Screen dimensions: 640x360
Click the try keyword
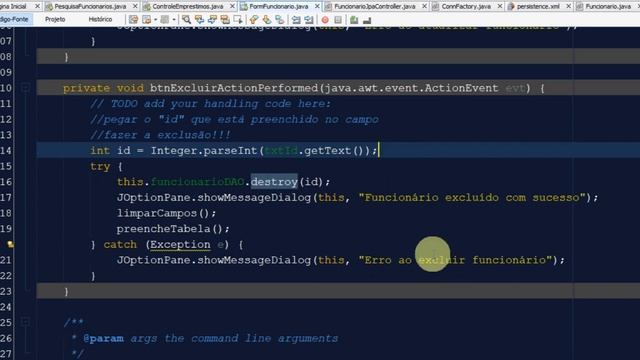(x=100, y=167)
